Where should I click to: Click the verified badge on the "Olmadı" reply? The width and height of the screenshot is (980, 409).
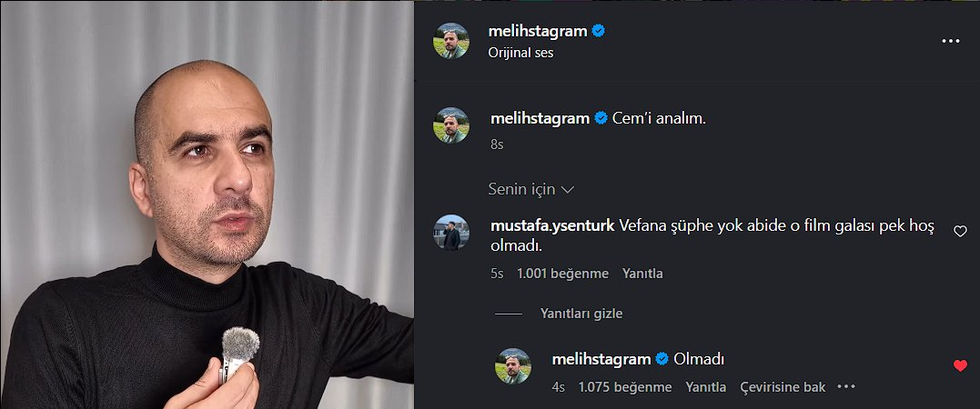(x=662, y=359)
